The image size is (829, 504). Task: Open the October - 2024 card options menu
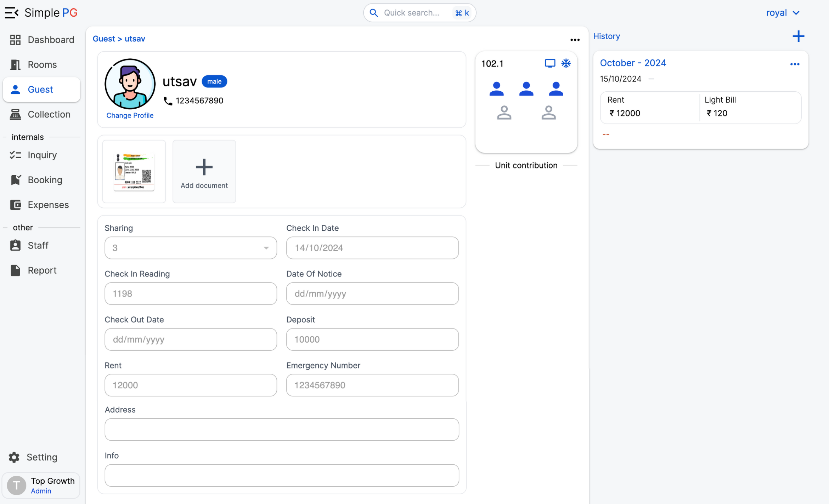[x=795, y=64]
